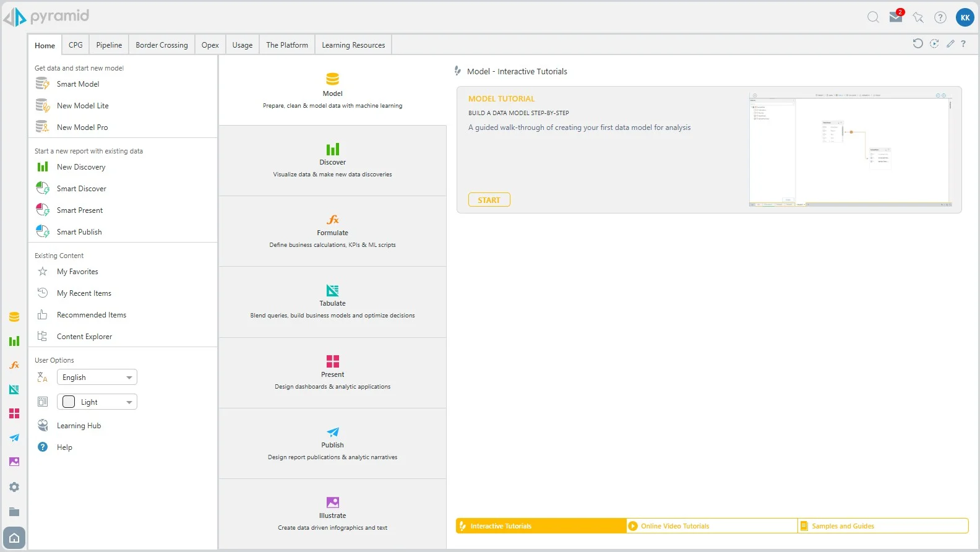Click the New Model Pro icon
This screenshot has width=980, height=552.
42,127
